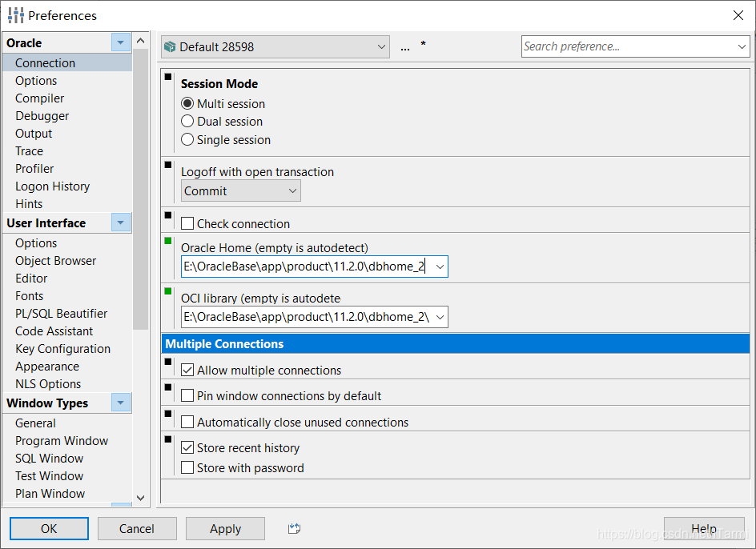Select Multi session radio button

(x=187, y=103)
